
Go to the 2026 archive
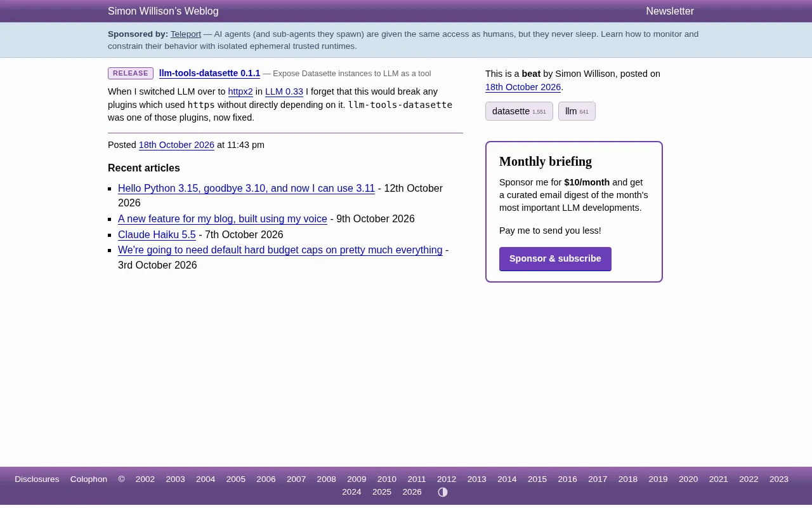pos(412,492)
